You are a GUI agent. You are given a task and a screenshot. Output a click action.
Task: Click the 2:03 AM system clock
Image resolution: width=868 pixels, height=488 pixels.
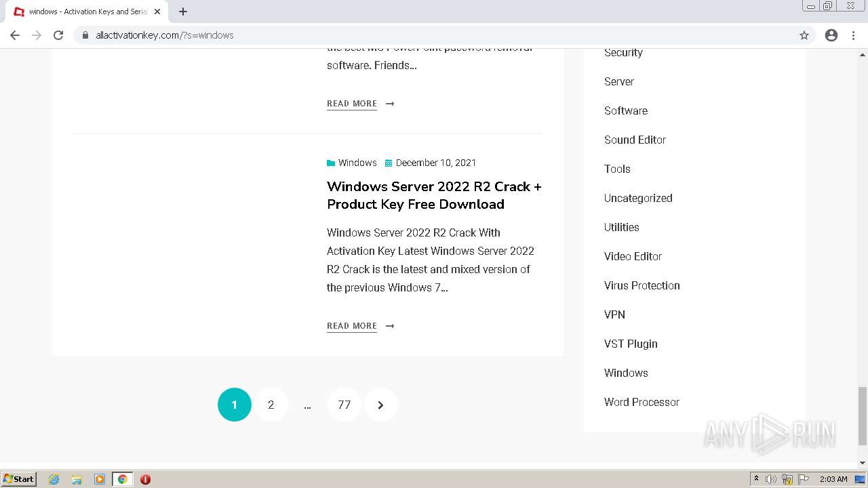(x=833, y=479)
